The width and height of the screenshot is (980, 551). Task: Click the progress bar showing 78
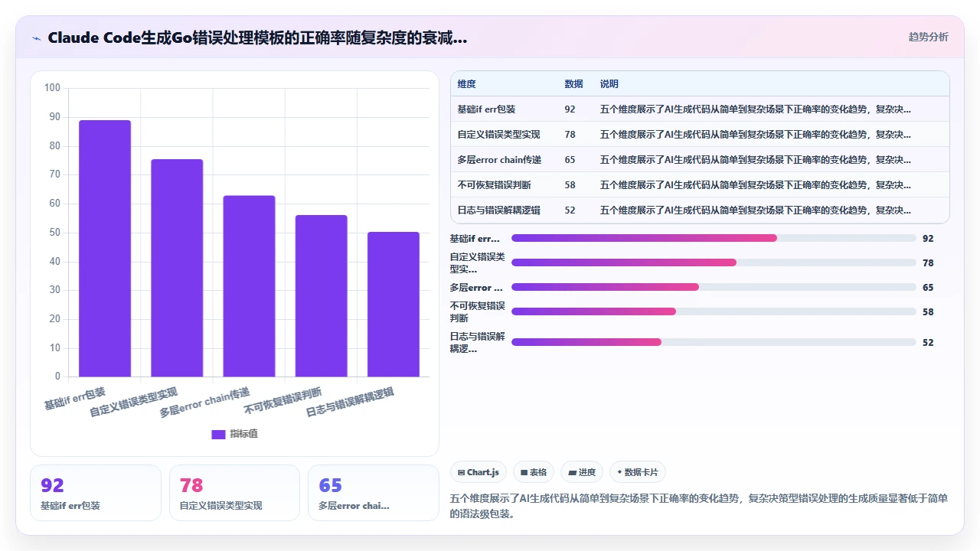tap(714, 262)
